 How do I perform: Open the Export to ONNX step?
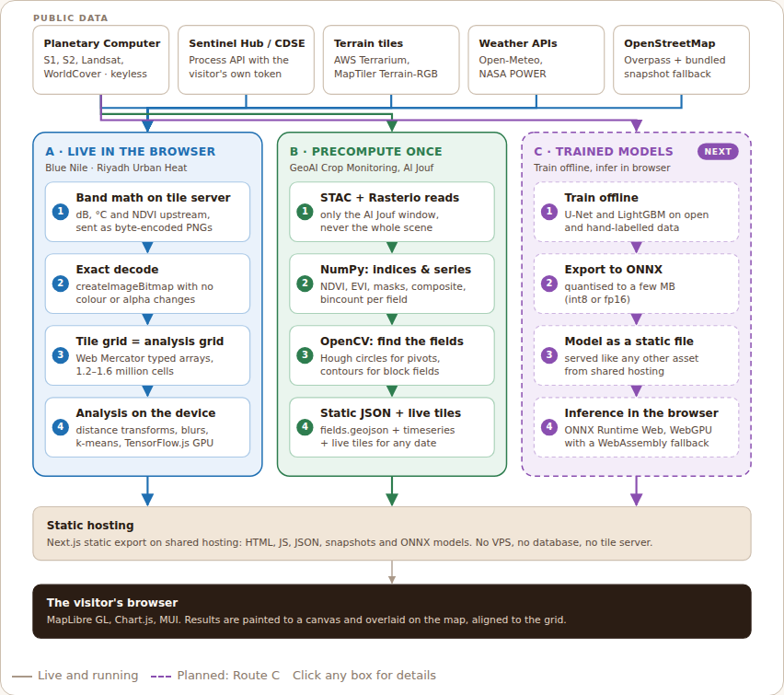pyautogui.click(x=636, y=284)
